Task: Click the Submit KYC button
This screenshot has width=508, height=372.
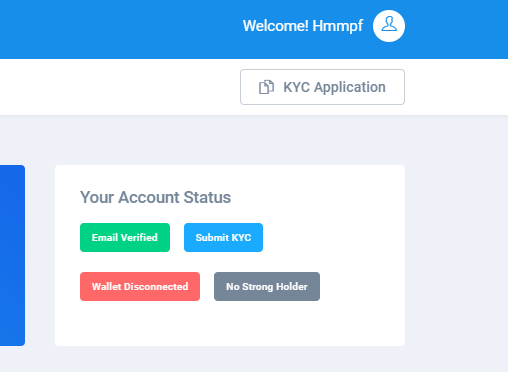Action: pyautogui.click(x=223, y=237)
